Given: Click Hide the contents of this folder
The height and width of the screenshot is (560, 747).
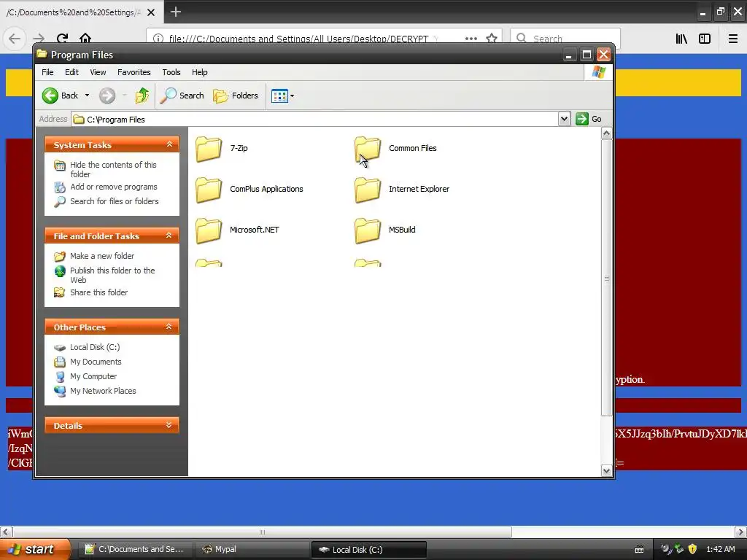Looking at the screenshot, I should coord(113,169).
